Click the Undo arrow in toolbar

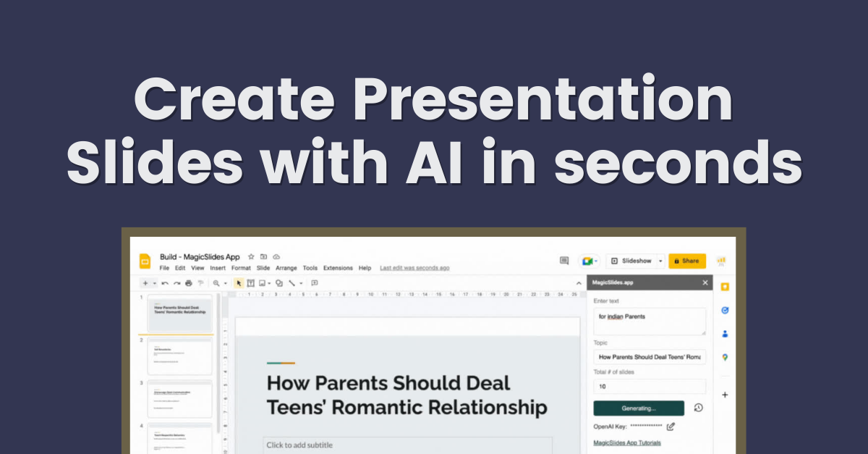tap(165, 283)
